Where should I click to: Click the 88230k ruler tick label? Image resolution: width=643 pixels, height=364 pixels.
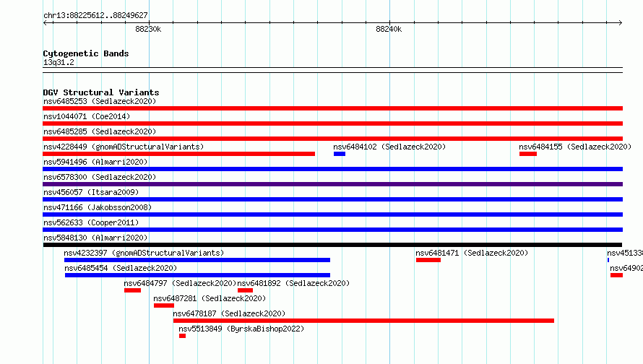pos(148,29)
